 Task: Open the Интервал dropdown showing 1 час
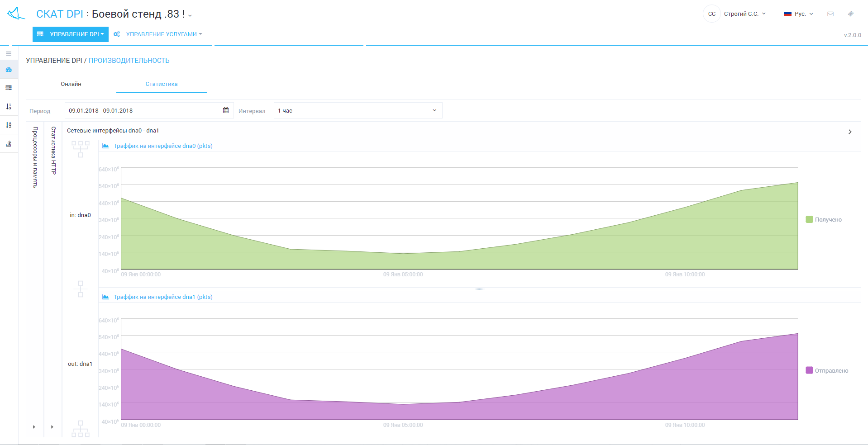pyautogui.click(x=358, y=111)
